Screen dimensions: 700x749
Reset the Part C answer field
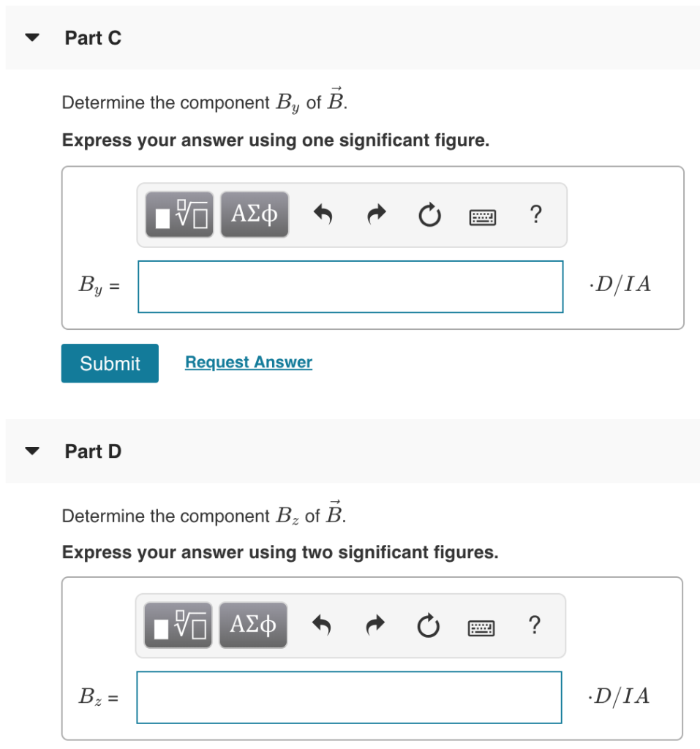430,216
